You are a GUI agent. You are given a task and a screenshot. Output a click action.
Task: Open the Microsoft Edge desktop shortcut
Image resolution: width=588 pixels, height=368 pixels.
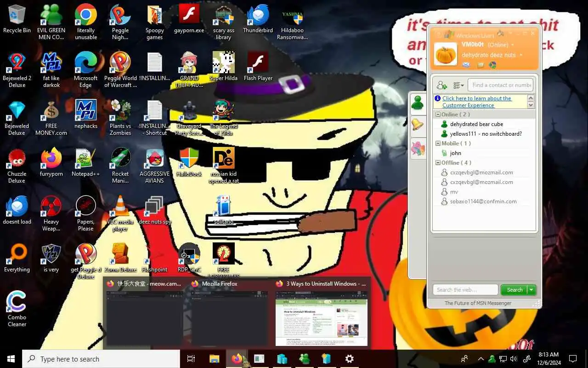tap(86, 70)
